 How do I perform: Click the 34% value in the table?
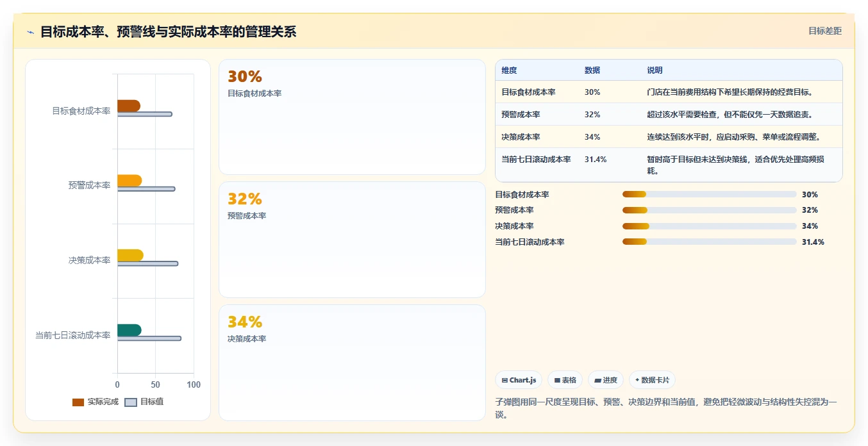pyautogui.click(x=592, y=137)
